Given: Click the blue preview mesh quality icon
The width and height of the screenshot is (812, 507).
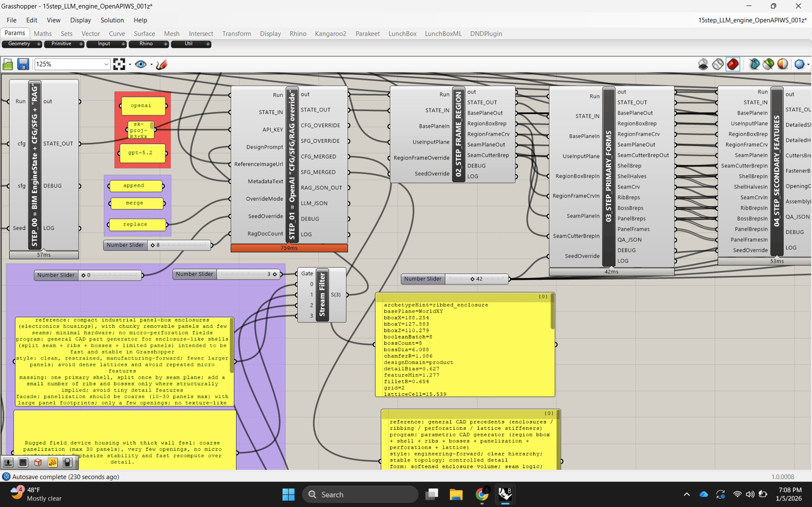Looking at the screenshot, I should [x=799, y=64].
